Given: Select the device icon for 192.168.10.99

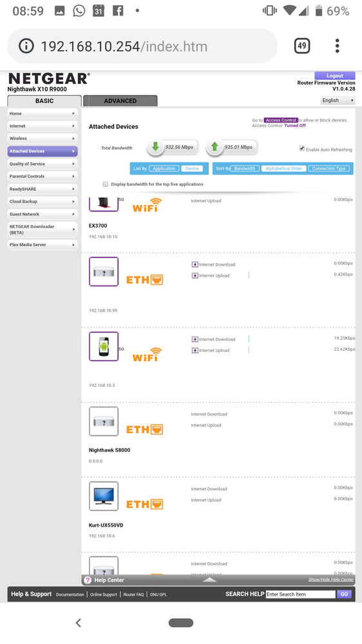Looking at the screenshot, I should [104, 271].
